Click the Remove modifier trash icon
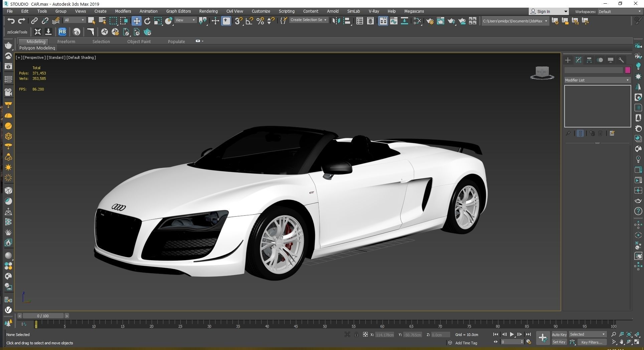 click(x=600, y=133)
